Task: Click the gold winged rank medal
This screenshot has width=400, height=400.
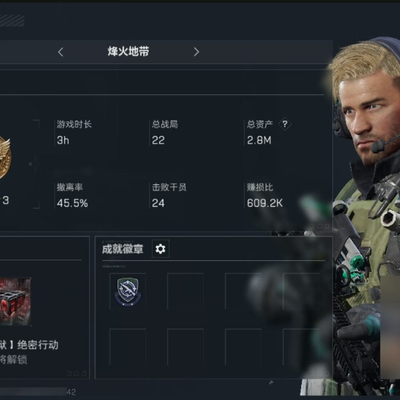Action: [5, 158]
